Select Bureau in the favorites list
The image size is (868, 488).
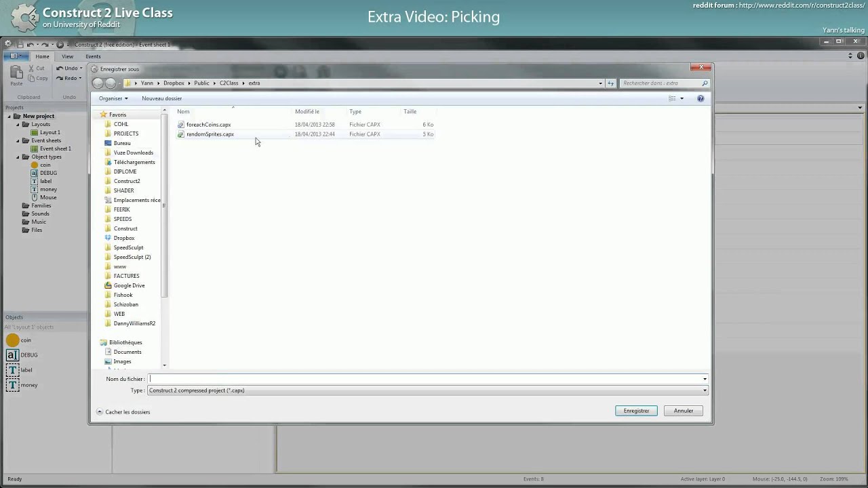(x=122, y=143)
